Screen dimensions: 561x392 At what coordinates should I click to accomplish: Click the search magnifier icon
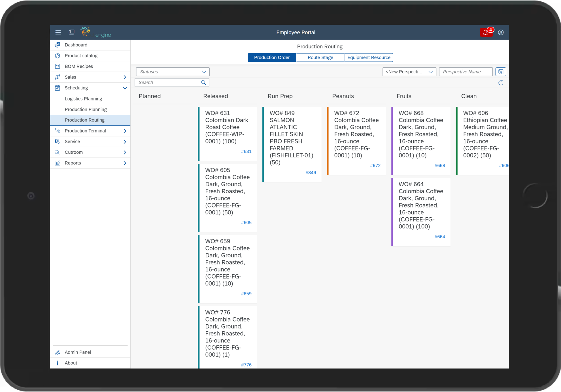pos(203,82)
